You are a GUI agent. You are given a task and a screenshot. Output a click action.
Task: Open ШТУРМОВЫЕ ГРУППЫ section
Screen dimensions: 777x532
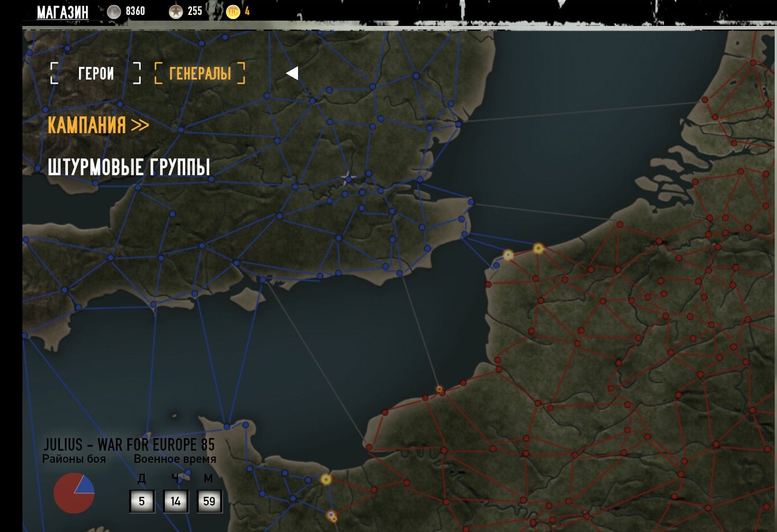(129, 167)
